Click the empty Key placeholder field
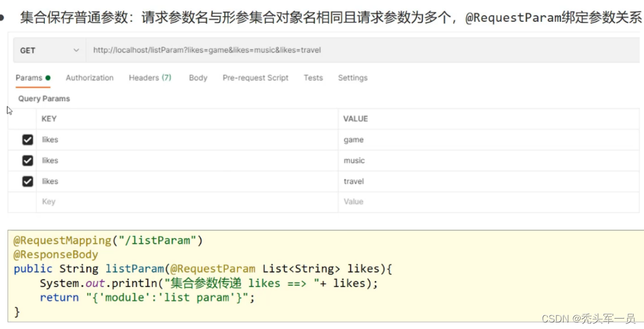The image size is (644, 329). click(186, 202)
